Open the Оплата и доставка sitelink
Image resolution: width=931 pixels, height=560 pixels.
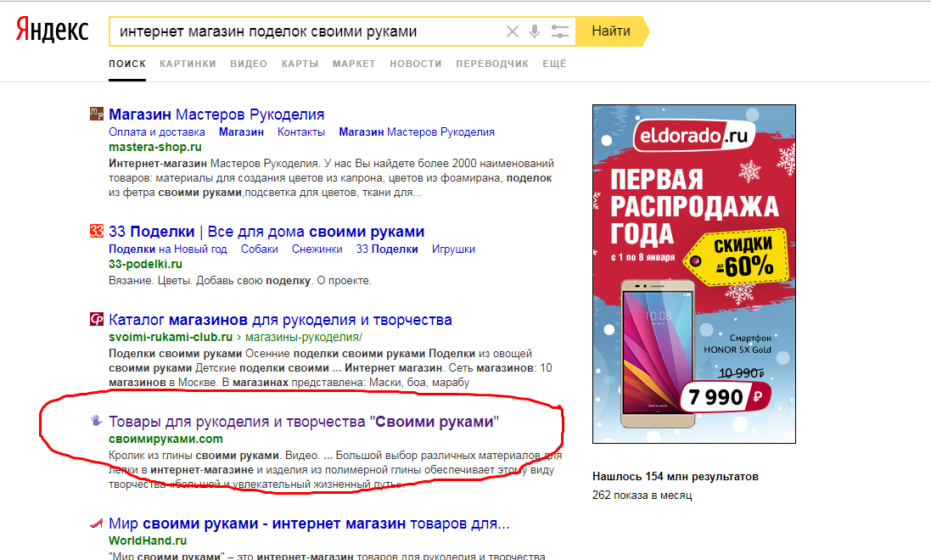click(x=157, y=132)
